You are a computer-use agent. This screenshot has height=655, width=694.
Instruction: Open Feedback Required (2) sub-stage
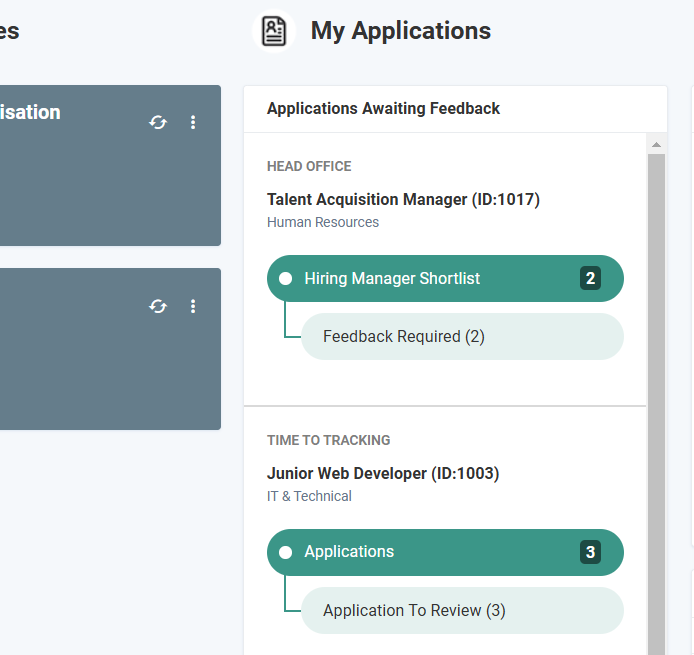point(463,337)
